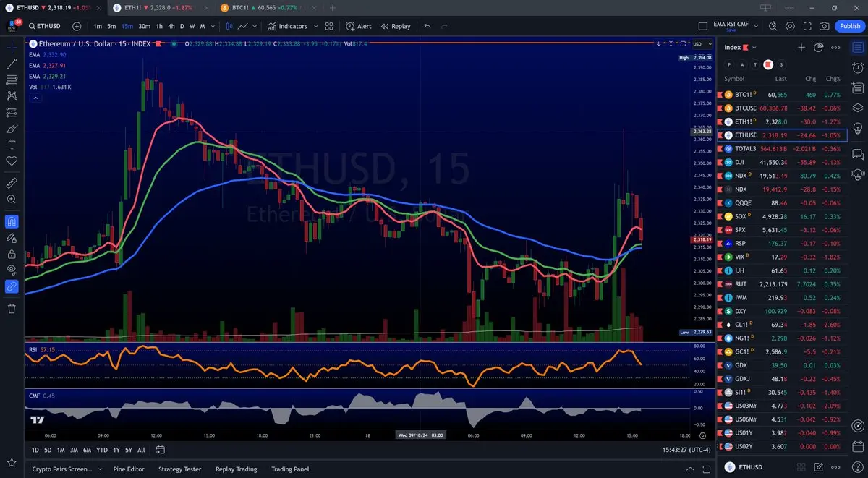Open the alerts clock panel in sidebar
Screen dimensions: 868x478
(857, 68)
